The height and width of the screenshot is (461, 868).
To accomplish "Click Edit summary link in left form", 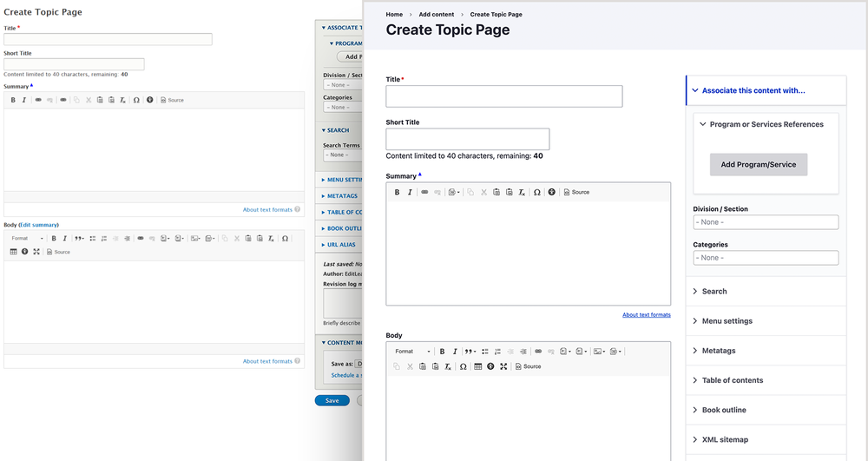I will click(x=38, y=225).
